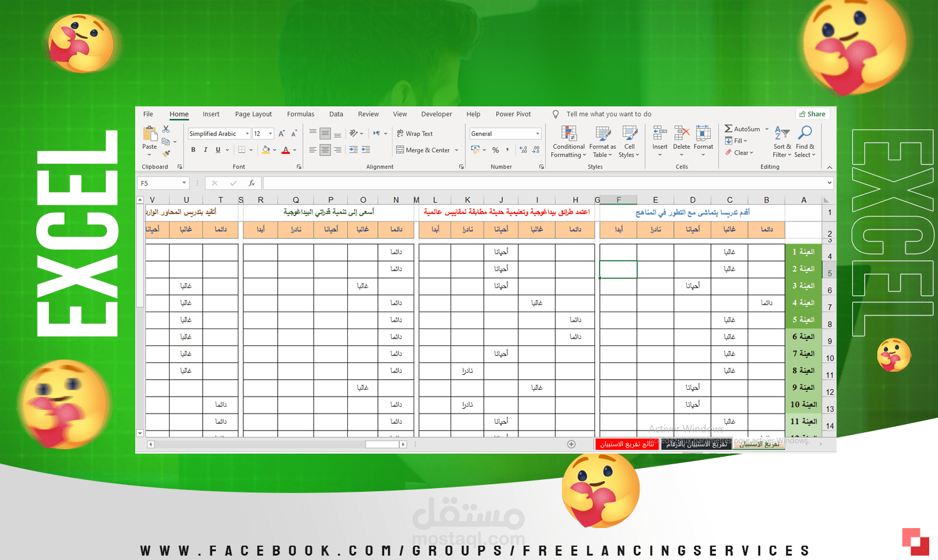Switch to the Data tab
The width and height of the screenshot is (938, 560).
click(336, 114)
